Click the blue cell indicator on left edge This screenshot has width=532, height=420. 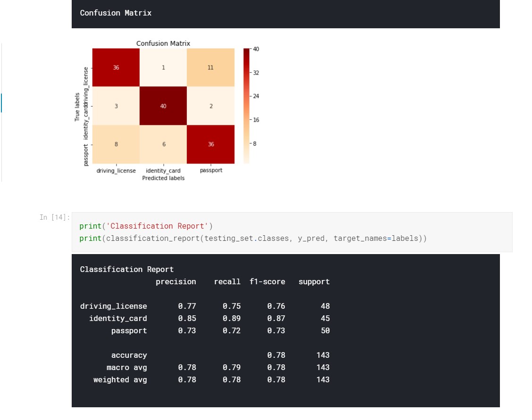click(1, 103)
